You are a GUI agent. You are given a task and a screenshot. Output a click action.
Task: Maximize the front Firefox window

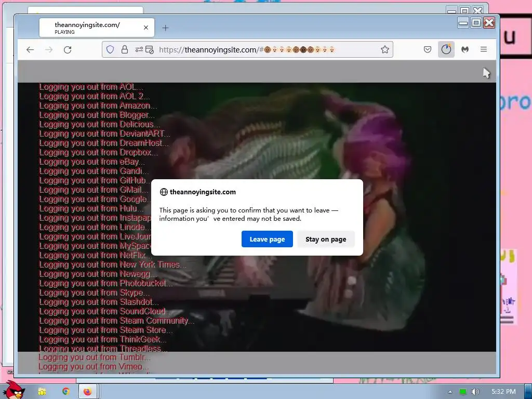(476, 23)
